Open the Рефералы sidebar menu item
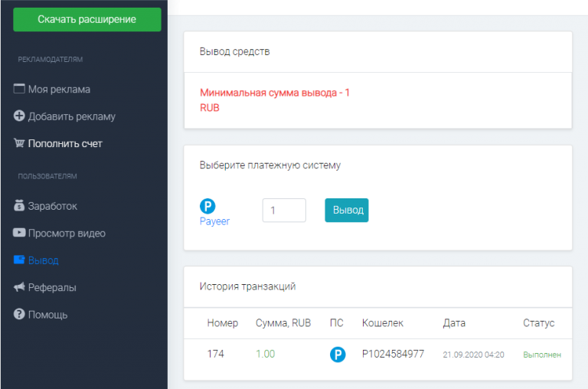This screenshot has width=588, height=389. [52, 287]
